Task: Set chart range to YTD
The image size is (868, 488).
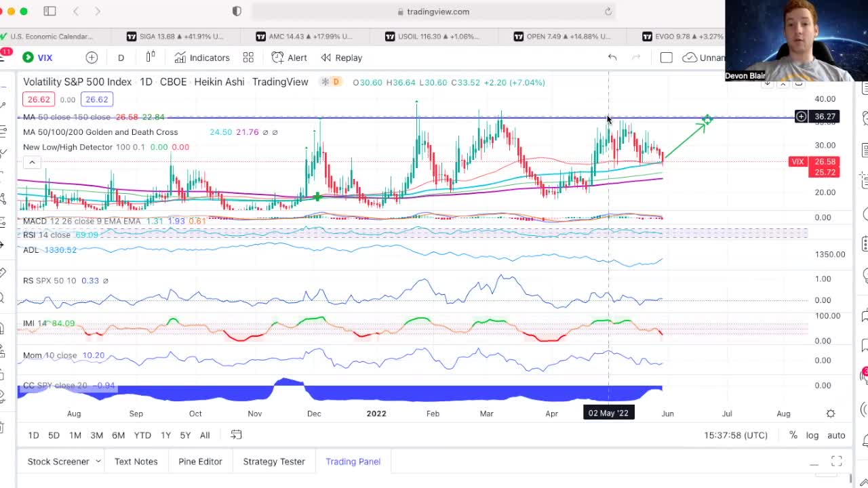Action: pyautogui.click(x=142, y=435)
